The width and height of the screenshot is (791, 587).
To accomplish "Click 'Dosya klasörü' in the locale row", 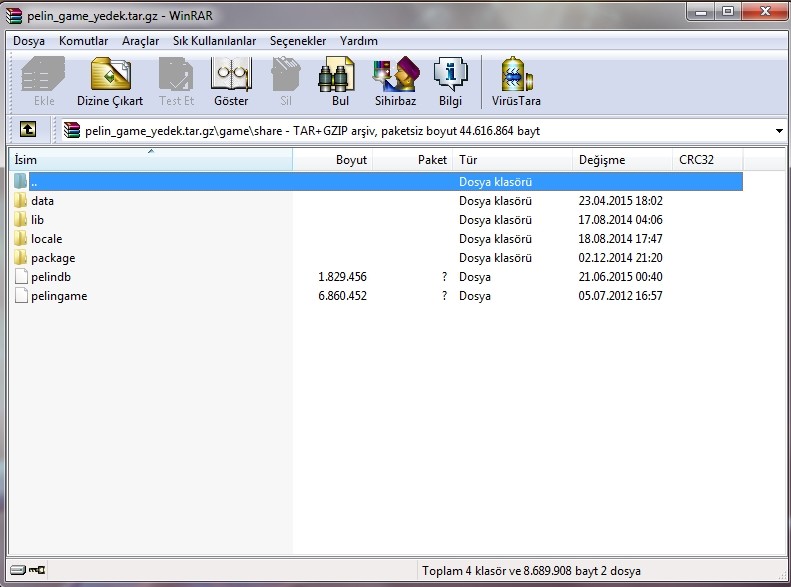I will click(495, 239).
